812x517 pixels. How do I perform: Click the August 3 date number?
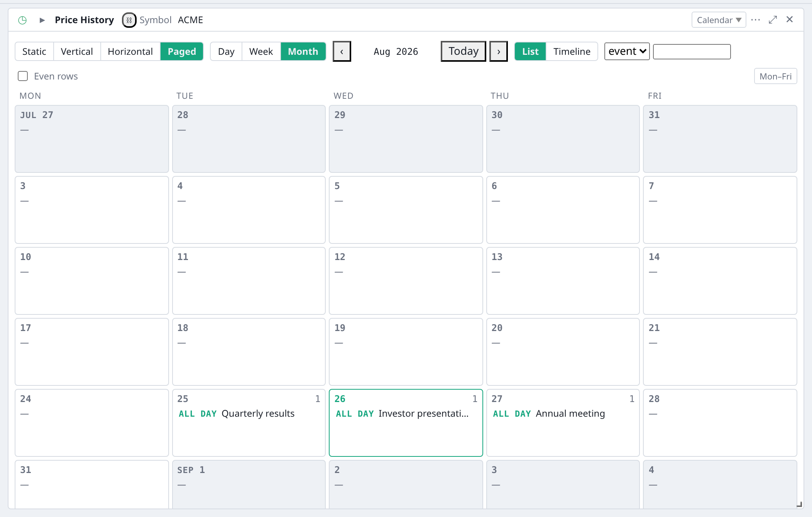pyautogui.click(x=23, y=186)
